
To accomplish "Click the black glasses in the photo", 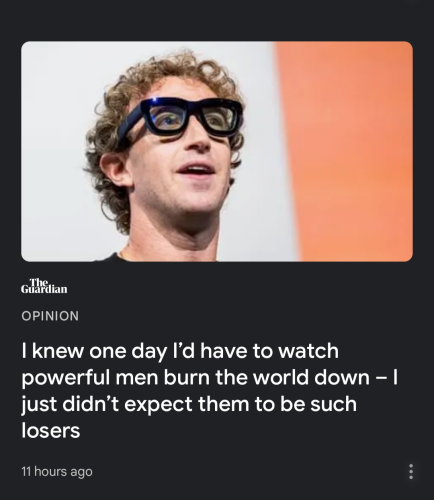I will click(x=182, y=117).
